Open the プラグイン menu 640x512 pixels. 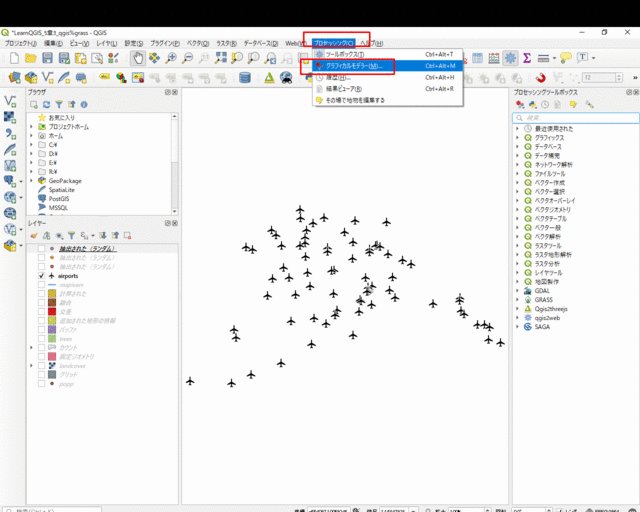(165, 43)
